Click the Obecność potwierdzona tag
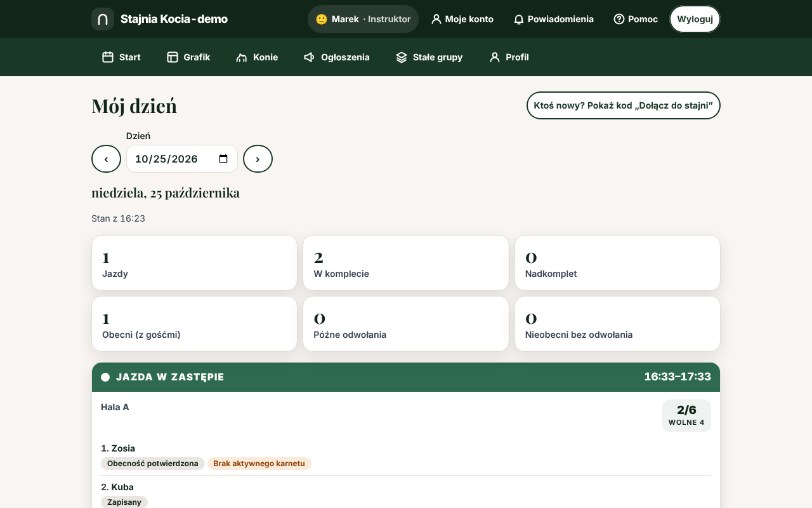The image size is (812, 508). click(x=153, y=464)
